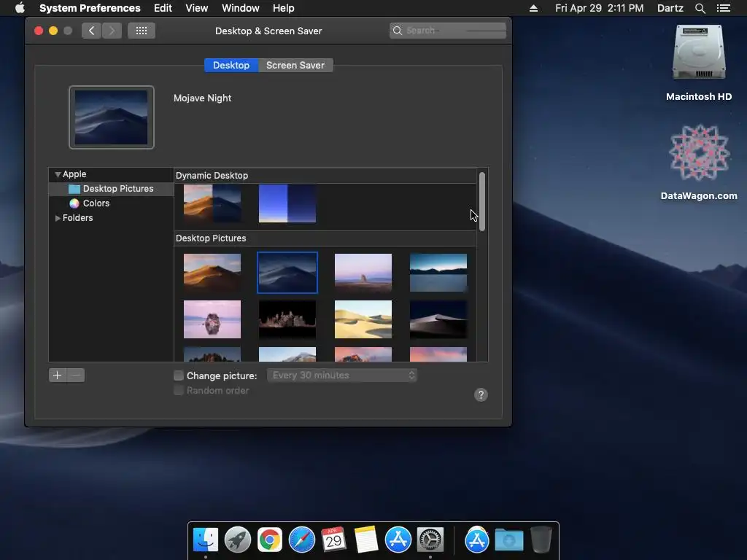Open Calendar icon showing 29
This screenshot has height=560, width=747.
[x=333, y=540]
